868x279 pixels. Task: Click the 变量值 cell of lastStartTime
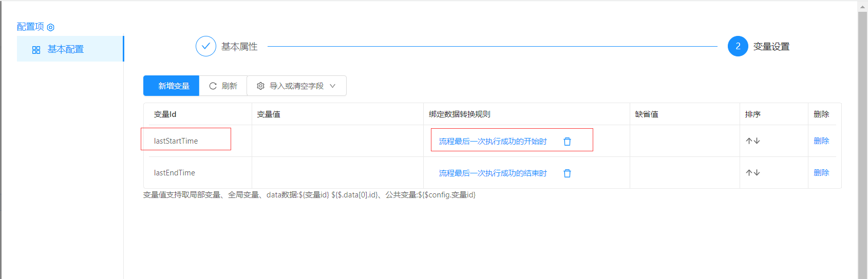pyautogui.click(x=337, y=141)
